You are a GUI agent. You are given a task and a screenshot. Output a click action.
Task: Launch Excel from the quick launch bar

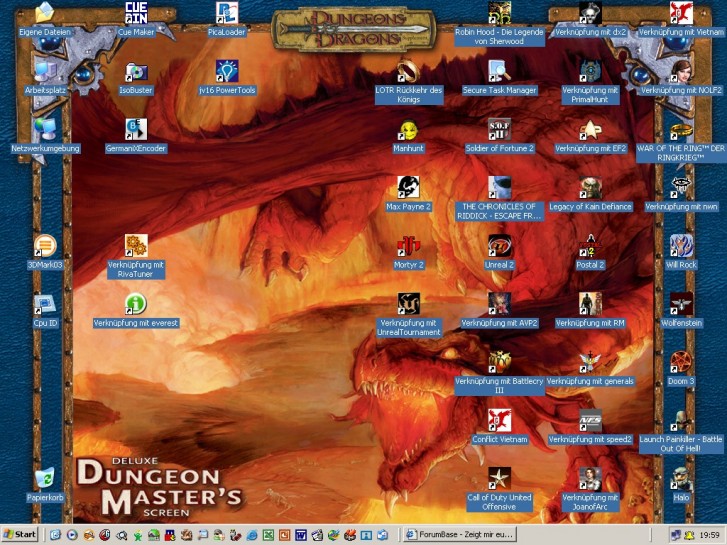(x=268, y=535)
